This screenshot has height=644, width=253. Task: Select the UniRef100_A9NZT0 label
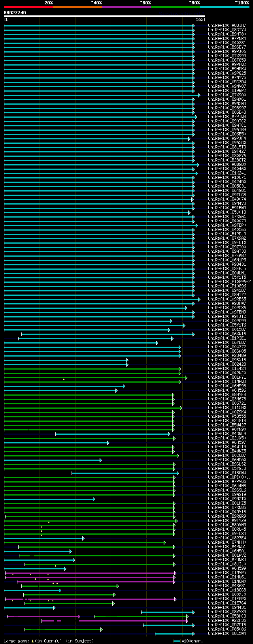(227, 499)
